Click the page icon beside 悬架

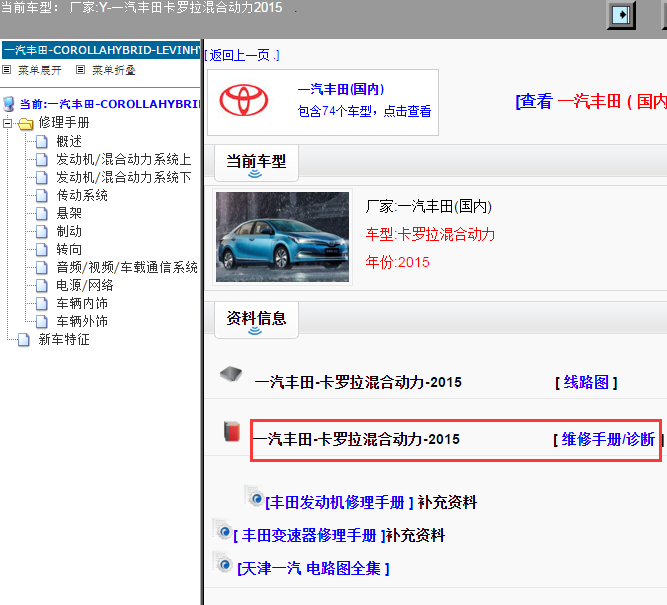click(42, 214)
